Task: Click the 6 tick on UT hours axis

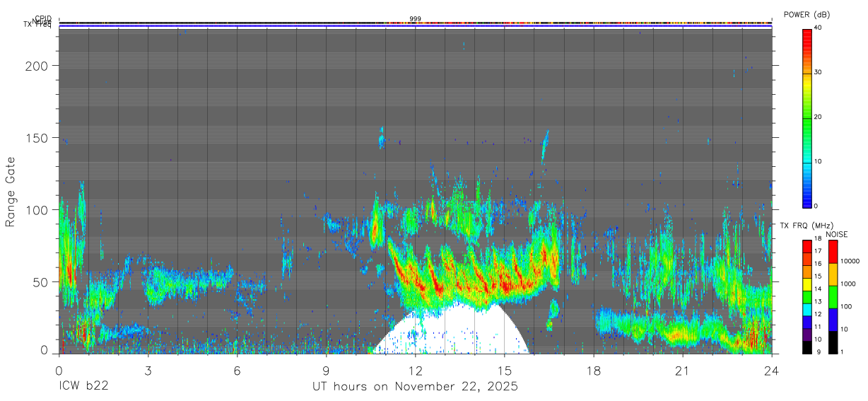Action: tap(237, 370)
